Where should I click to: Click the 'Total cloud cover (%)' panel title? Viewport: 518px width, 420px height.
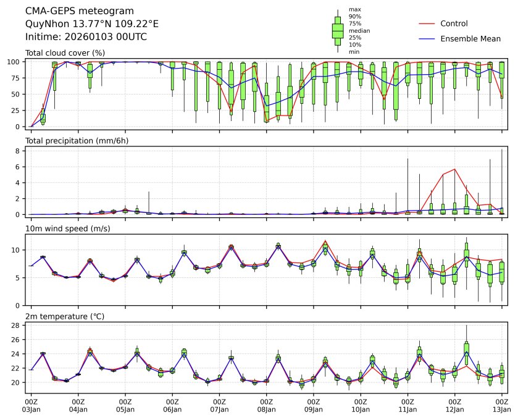65,53
